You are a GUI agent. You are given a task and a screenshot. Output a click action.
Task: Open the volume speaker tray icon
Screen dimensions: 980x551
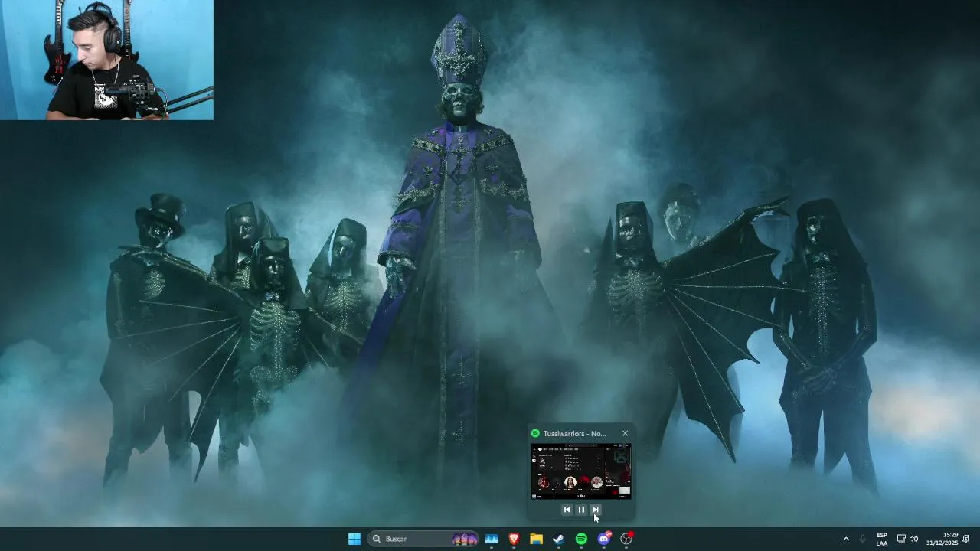tap(913, 539)
